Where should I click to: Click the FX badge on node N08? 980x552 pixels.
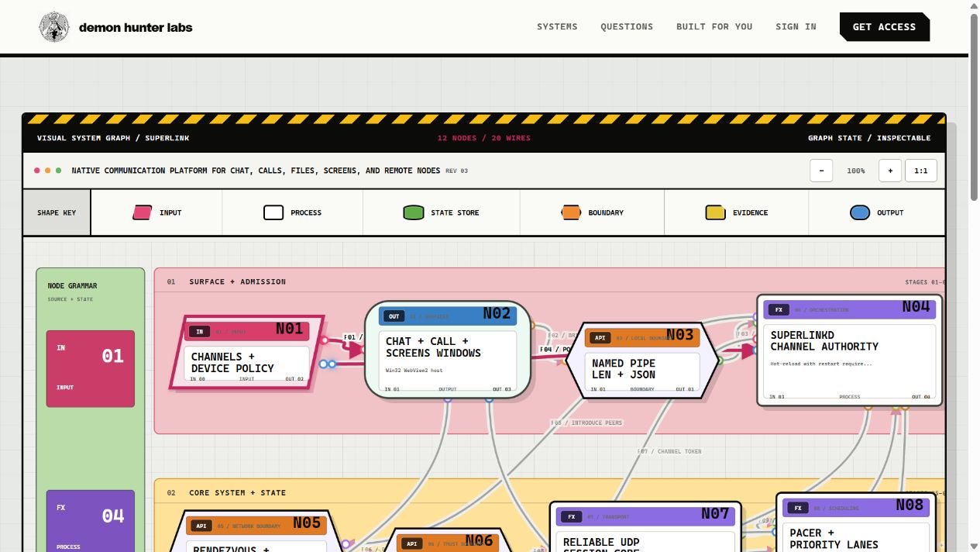(797, 509)
